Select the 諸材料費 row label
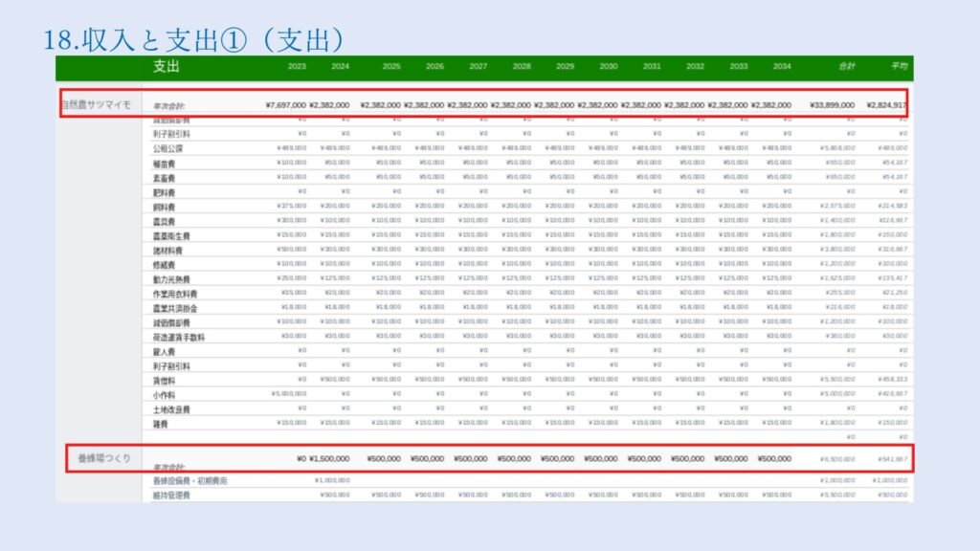This screenshot has height=551, width=980. point(168,250)
